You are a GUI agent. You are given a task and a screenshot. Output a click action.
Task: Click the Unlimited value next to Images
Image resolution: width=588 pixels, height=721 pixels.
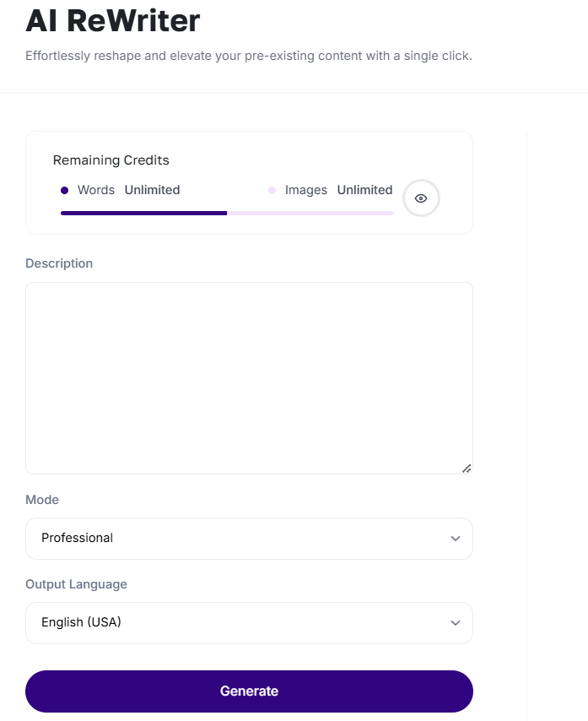(x=364, y=190)
